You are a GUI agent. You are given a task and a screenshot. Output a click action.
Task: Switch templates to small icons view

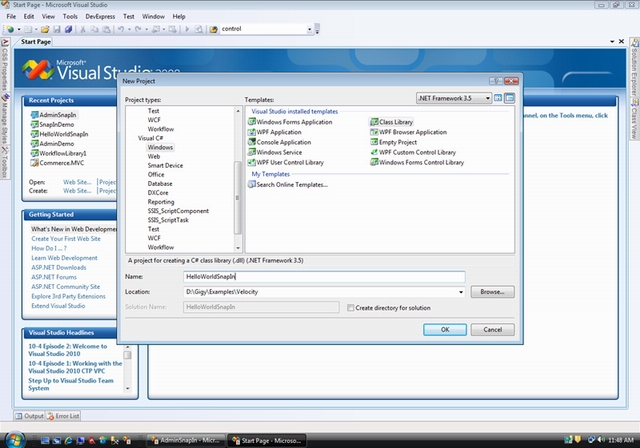[509, 98]
